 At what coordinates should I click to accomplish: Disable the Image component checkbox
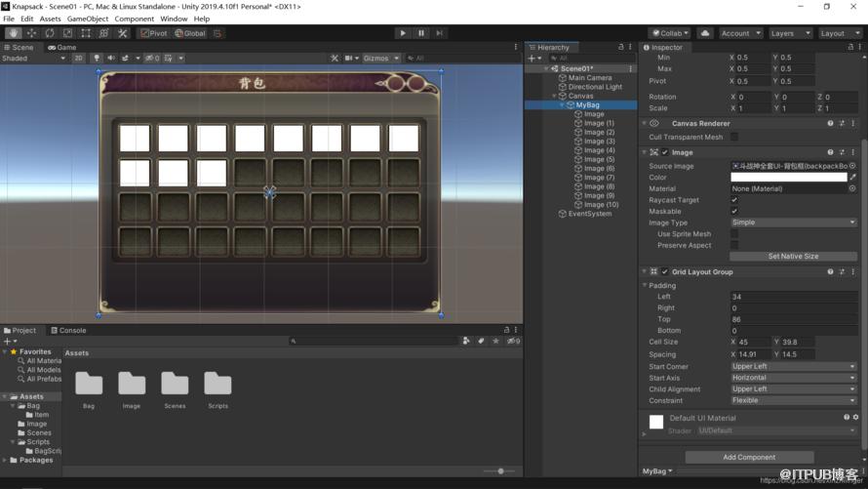665,152
